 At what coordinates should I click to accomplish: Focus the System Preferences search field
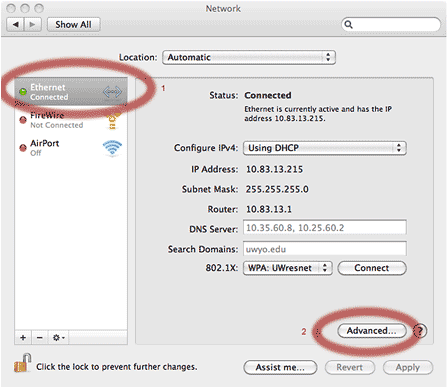[x=391, y=24]
